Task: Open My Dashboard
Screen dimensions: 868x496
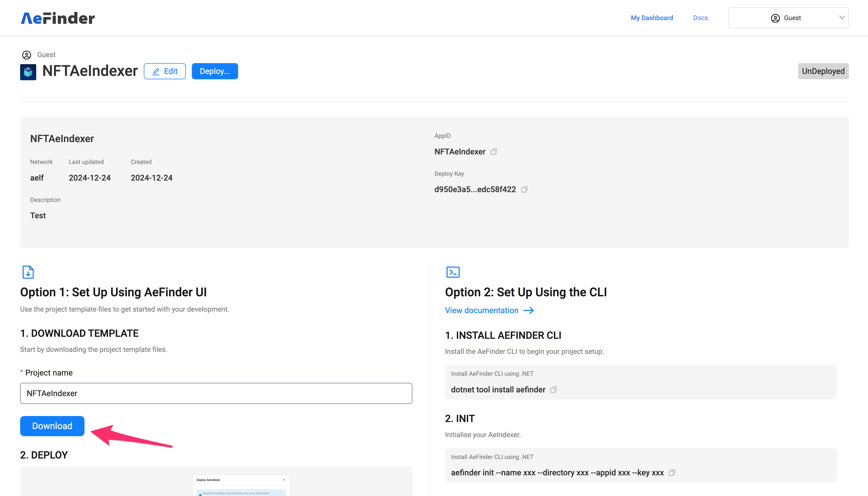Action: (652, 18)
